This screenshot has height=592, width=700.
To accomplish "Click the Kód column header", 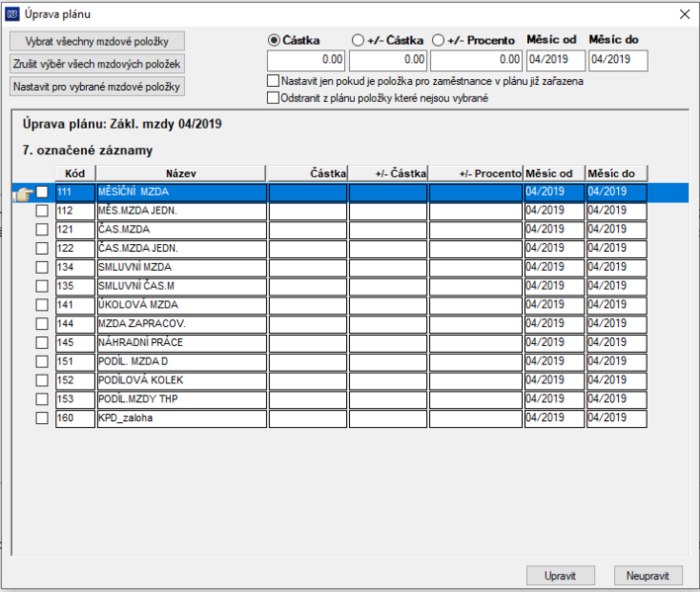I will pos(74,173).
